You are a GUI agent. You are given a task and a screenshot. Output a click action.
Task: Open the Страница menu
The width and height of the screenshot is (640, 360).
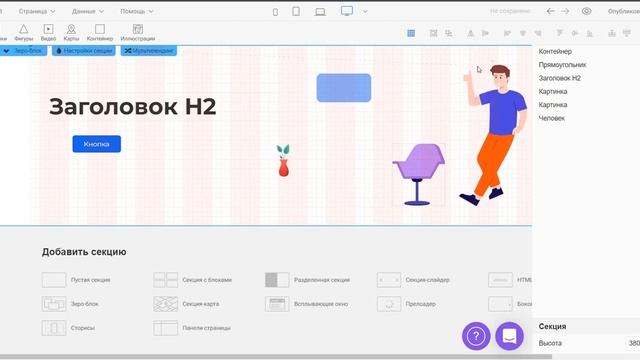[x=37, y=11]
